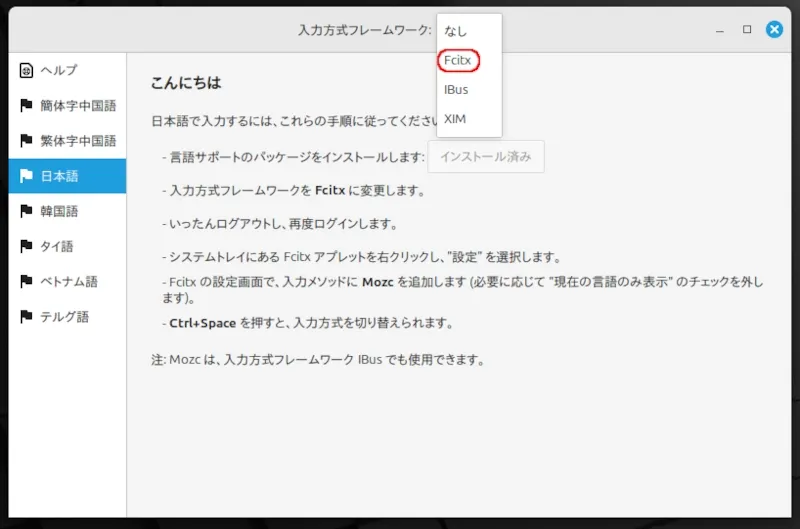Screen dimensions: 800x529
Task: Close the input method window
Action: tap(774, 30)
